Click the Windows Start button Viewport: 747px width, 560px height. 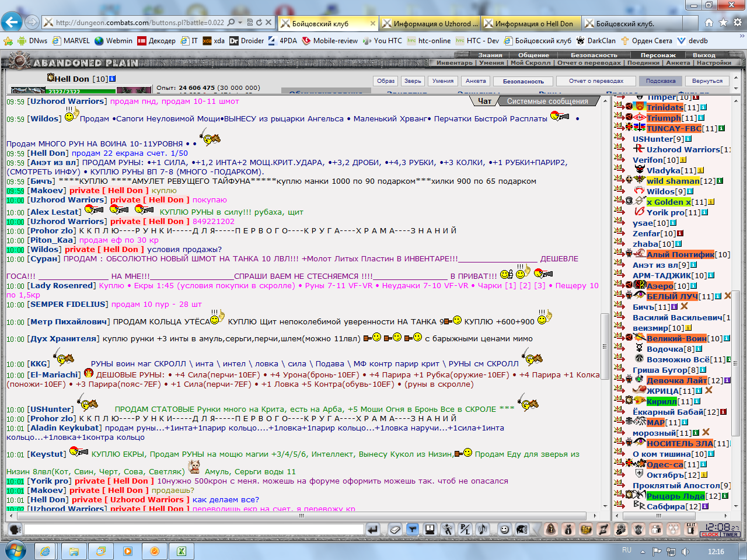[x=15, y=550]
